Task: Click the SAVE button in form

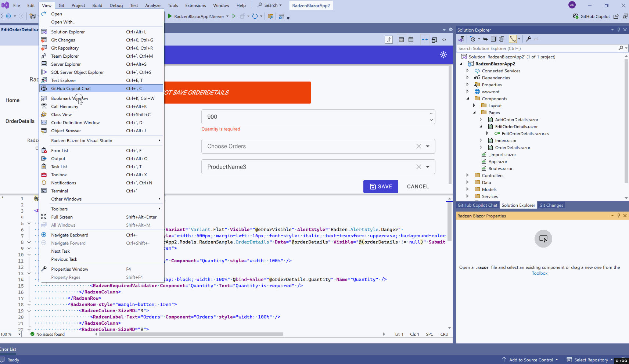Action: click(x=381, y=187)
